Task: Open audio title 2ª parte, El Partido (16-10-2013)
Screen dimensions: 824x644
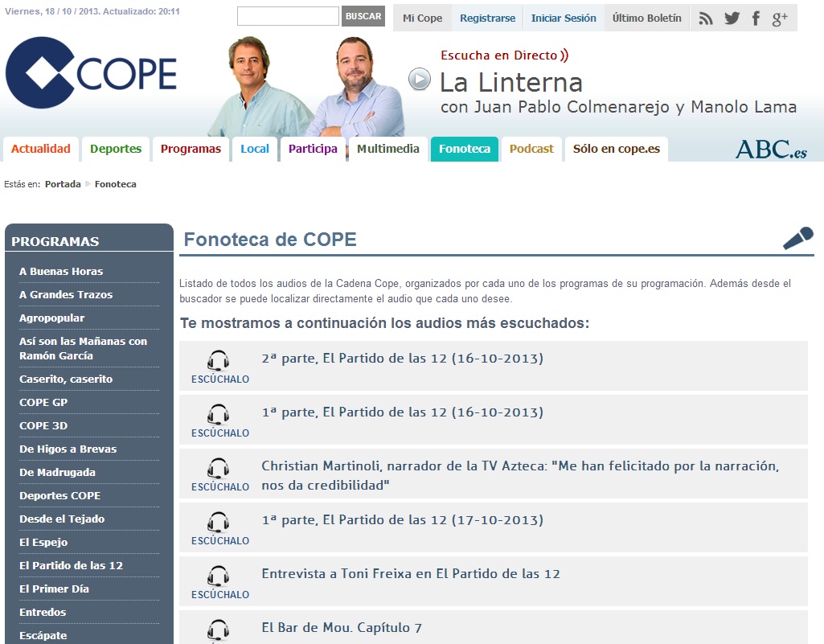Action: [403, 359]
